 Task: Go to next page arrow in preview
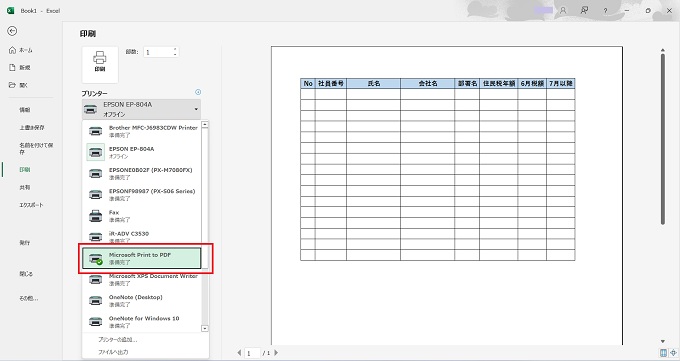click(x=276, y=353)
